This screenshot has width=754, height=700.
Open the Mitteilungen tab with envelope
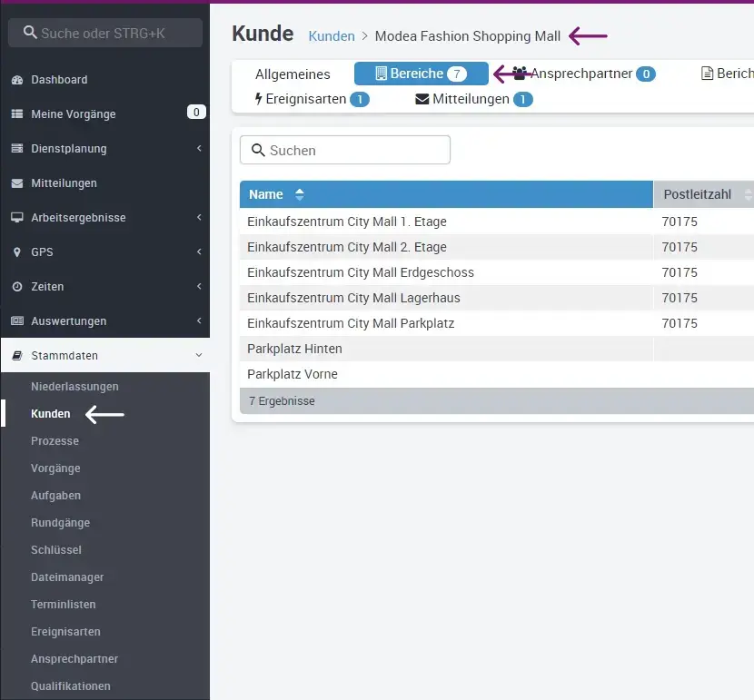click(470, 99)
